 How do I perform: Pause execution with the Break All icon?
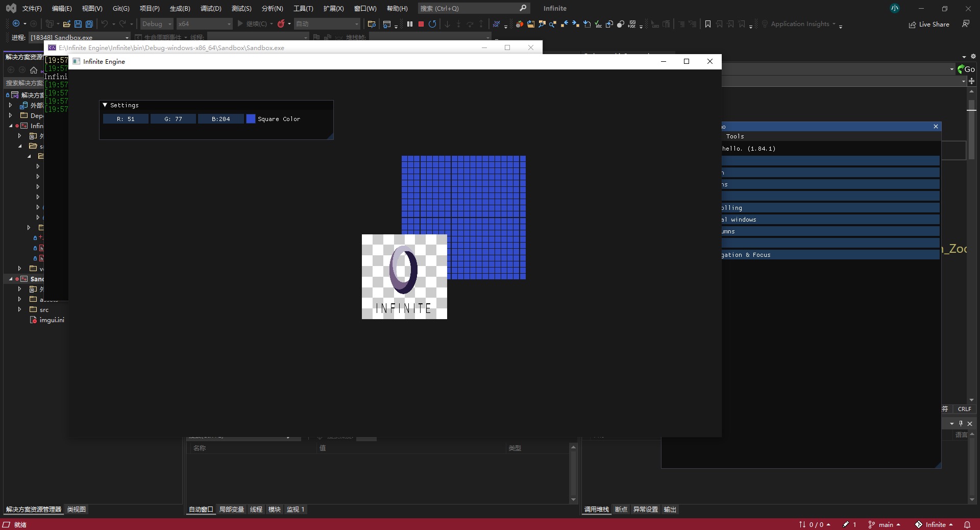click(410, 24)
